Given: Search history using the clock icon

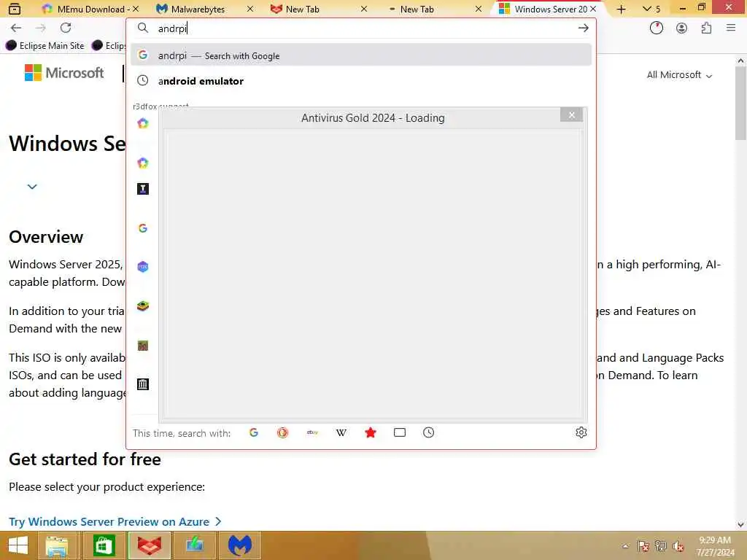Looking at the screenshot, I should click(x=428, y=432).
